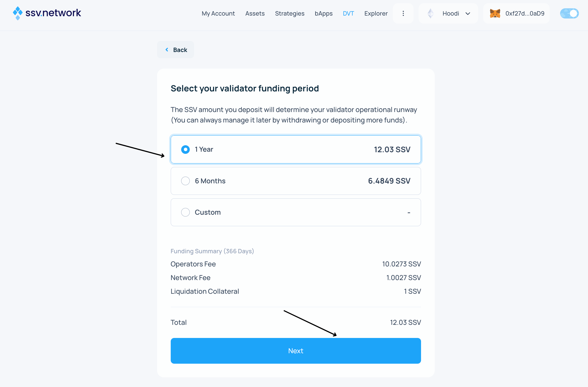Click the Ethereum network icon
Screen dimensions: 588x387
tap(431, 13)
